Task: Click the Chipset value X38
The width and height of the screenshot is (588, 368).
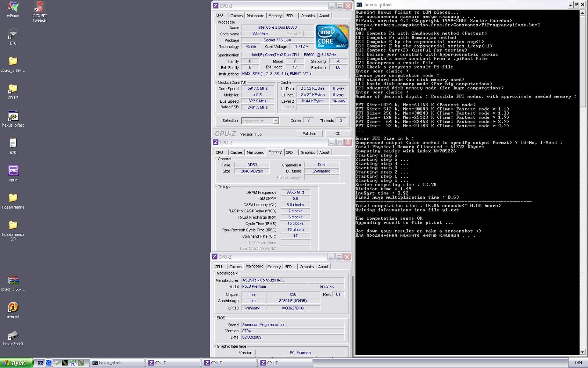Action: [293, 294]
